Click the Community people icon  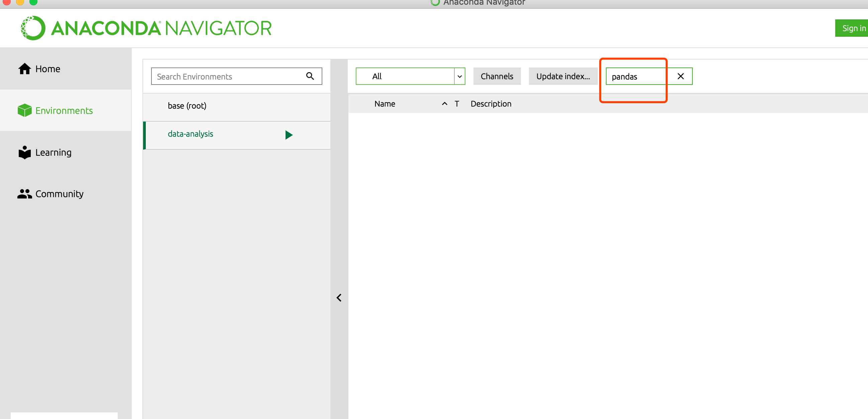tap(24, 194)
